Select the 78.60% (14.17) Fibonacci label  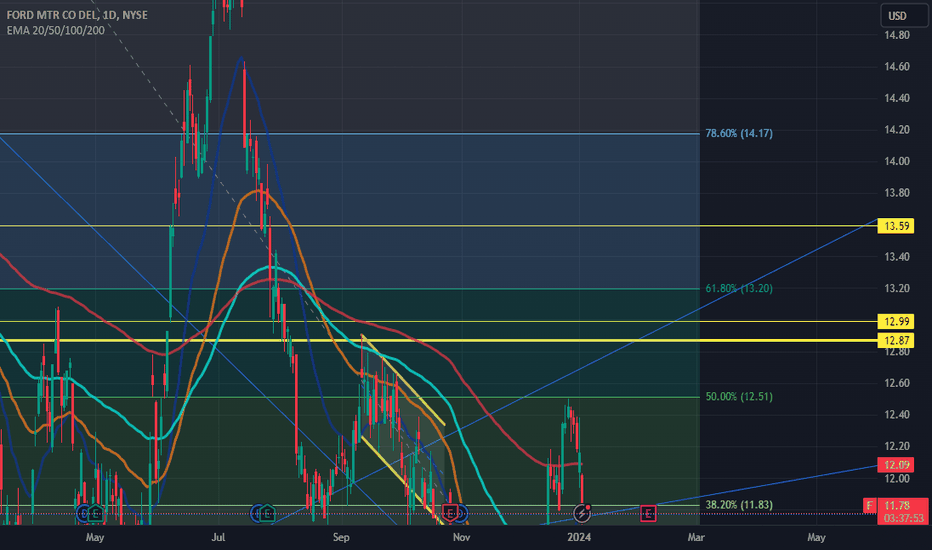point(739,134)
